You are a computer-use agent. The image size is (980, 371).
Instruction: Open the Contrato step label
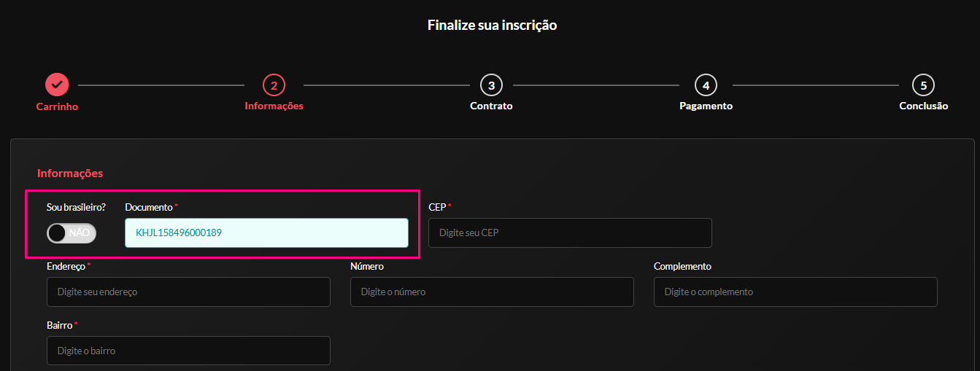491,106
